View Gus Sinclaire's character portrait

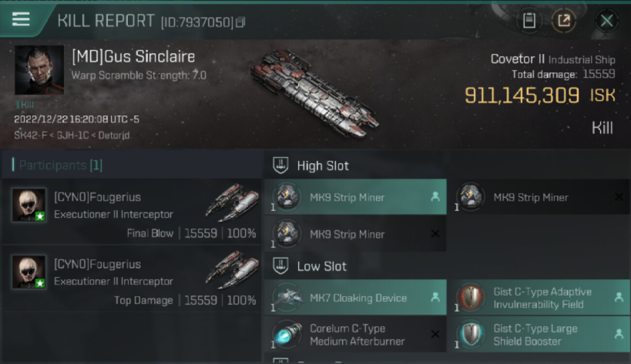click(39, 70)
